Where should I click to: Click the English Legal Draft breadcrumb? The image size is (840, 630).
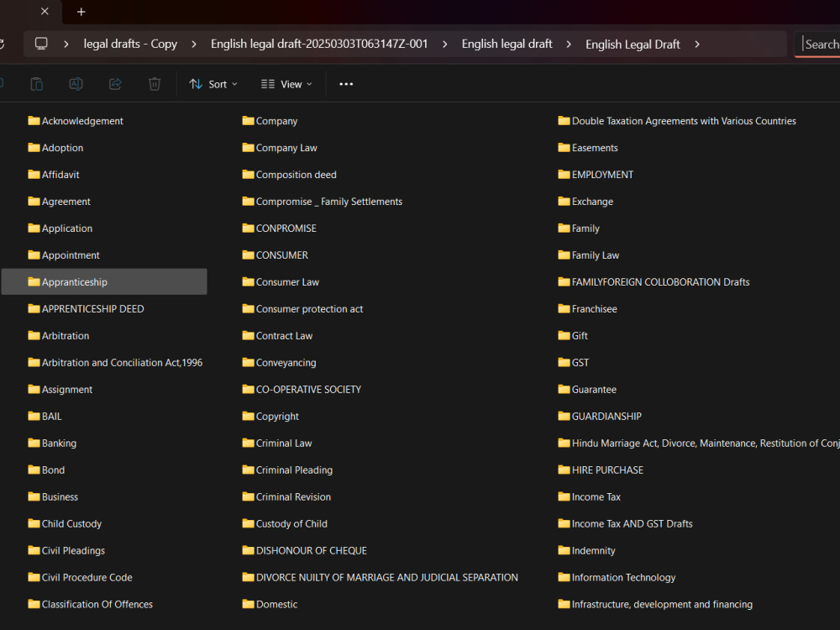click(x=633, y=45)
